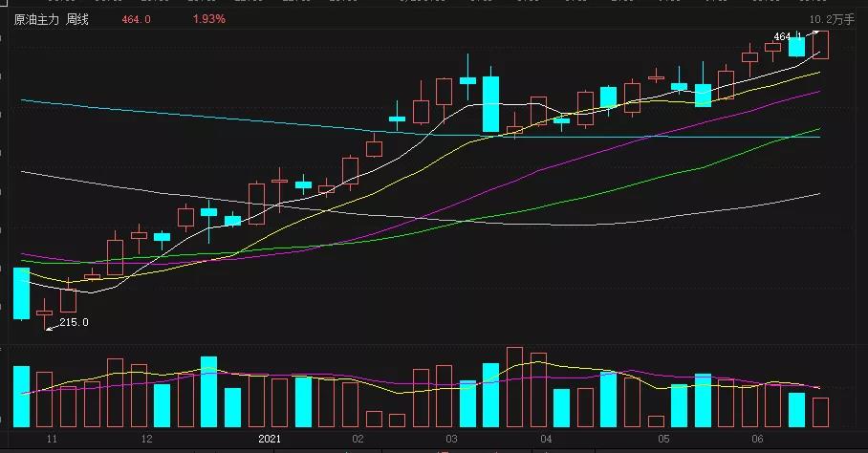Click the first cyan candlestick in November
This screenshot has height=453, width=868.
(x=21, y=292)
